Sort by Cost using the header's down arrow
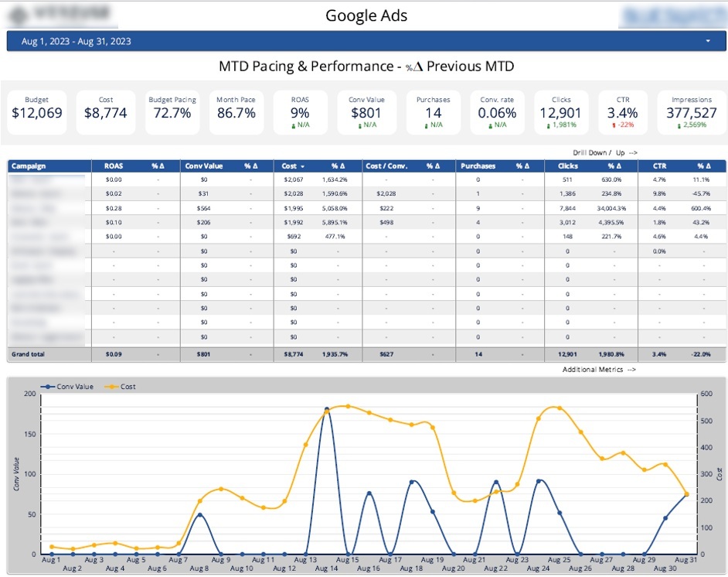Viewport: 728px width, 577px height. 303,166
